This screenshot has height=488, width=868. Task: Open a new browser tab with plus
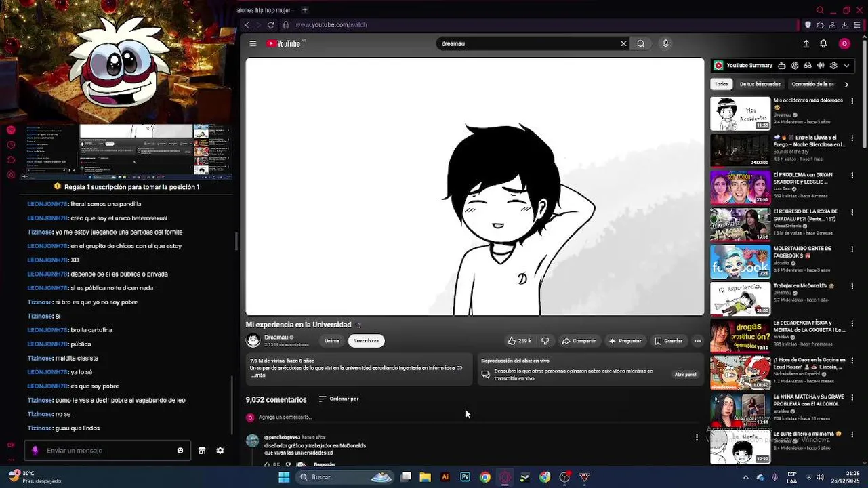click(x=304, y=10)
